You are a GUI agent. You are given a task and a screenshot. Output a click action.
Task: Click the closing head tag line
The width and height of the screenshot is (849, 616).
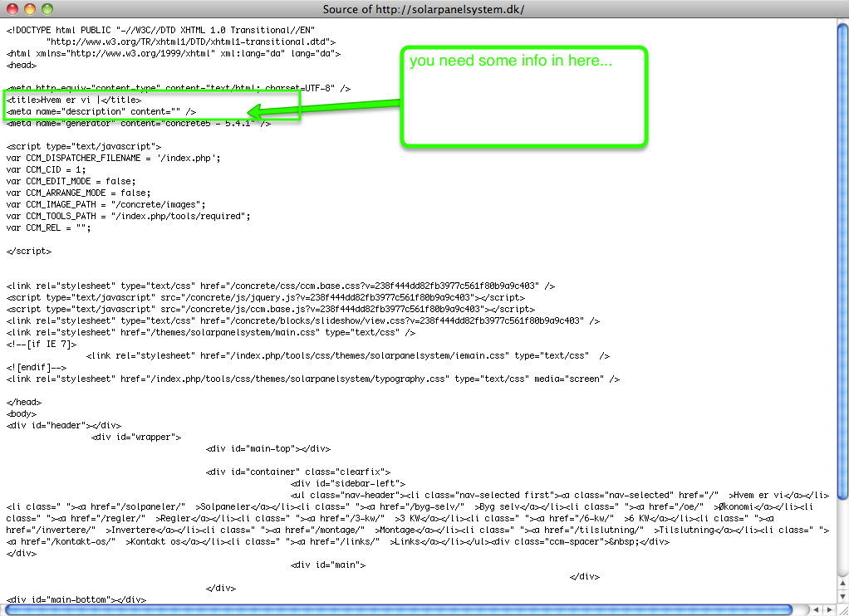pos(24,402)
